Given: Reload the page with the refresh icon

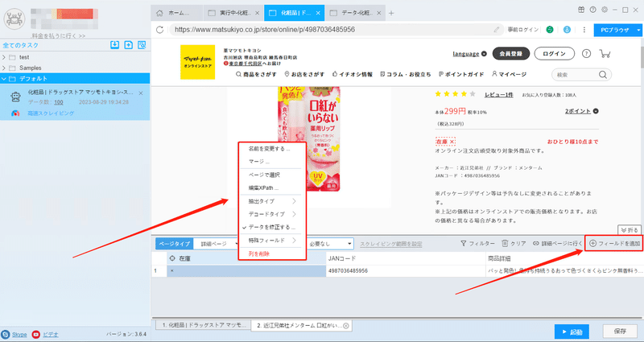Looking at the screenshot, I should [160, 30].
